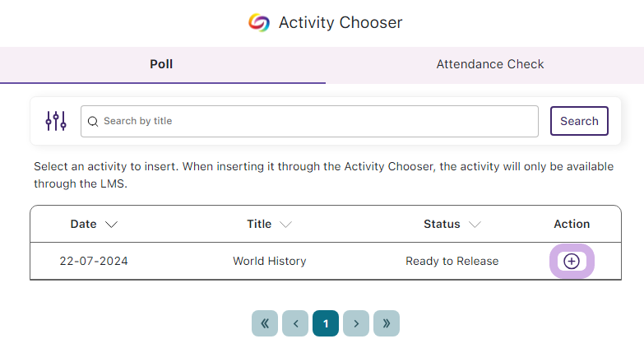Select page 1 in pagination
Image resolution: width=644 pixels, height=362 pixels.
[326, 323]
